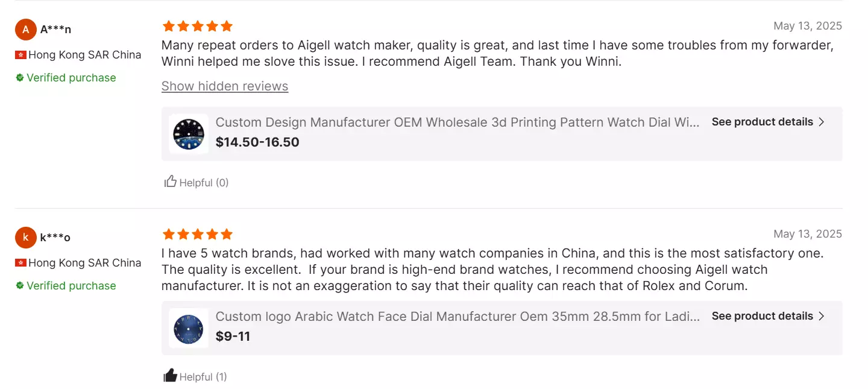This screenshot has width=868, height=389.
Task: Click the green avatar of reviewer k***o
Action: pyautogui.click(x=26, y=237)
